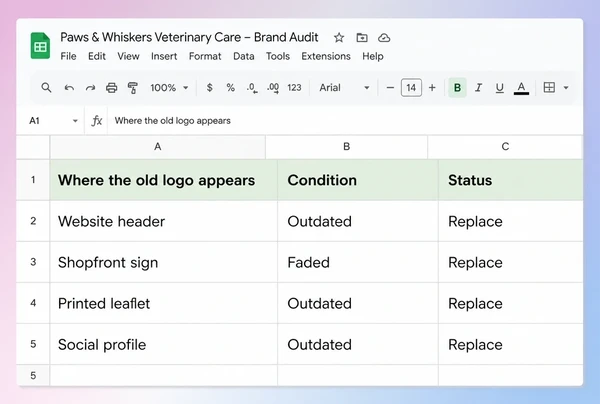
Task: Open the Edit menu
Action: coord(97,56)
